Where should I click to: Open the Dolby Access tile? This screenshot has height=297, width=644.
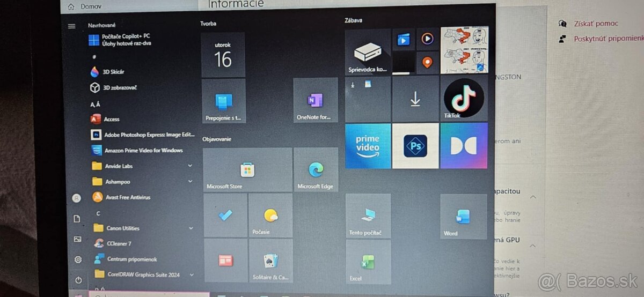tap(464, 145)
